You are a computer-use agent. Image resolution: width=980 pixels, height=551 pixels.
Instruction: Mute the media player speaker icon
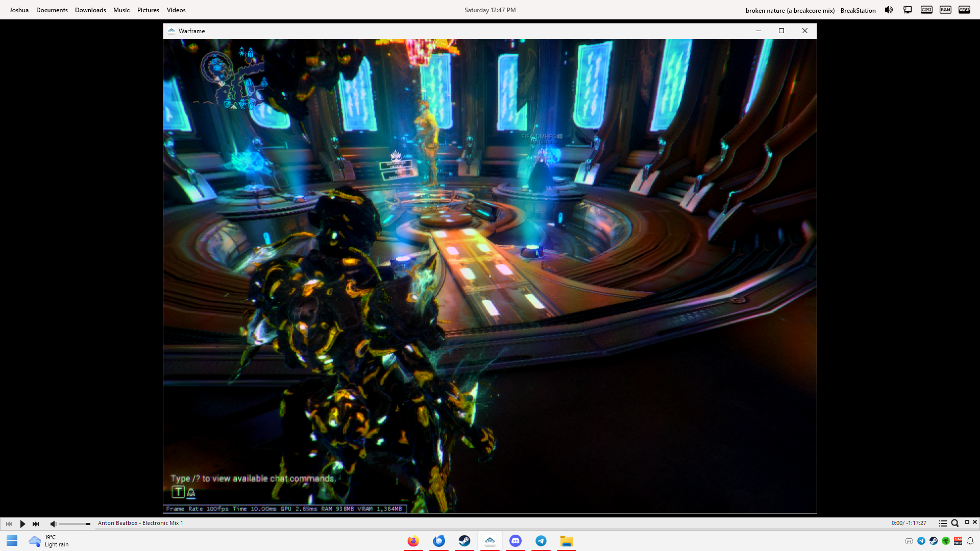pos(53,523)
